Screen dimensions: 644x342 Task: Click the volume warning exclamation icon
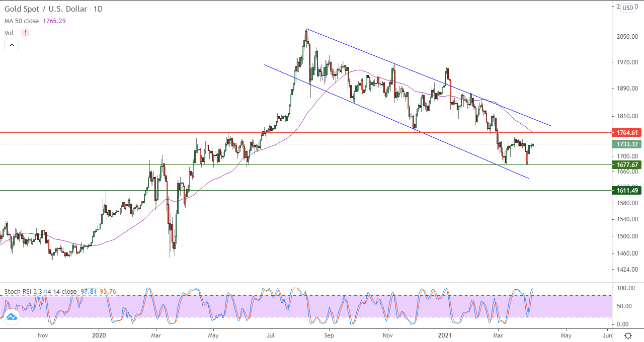(26, 33)
